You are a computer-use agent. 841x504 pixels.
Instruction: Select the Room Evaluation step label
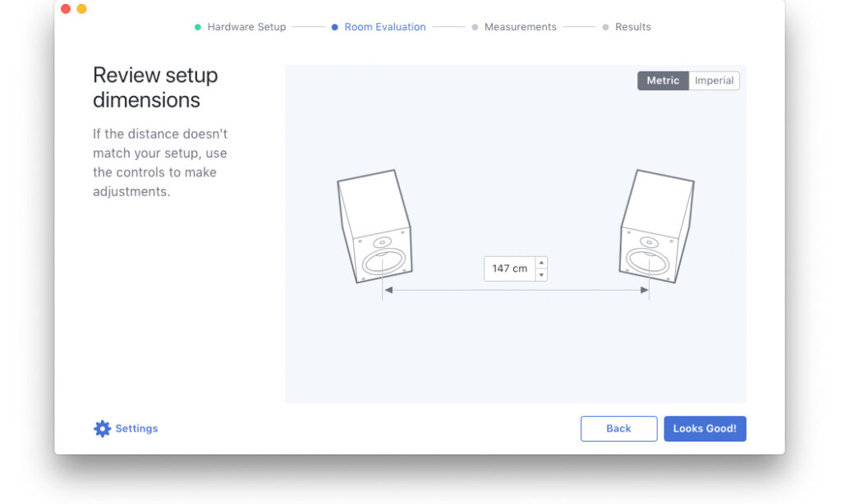[384, 27]
